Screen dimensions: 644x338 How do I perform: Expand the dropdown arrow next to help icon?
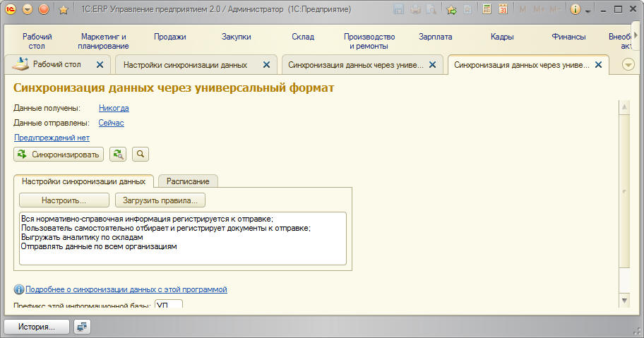pos(588,10)
